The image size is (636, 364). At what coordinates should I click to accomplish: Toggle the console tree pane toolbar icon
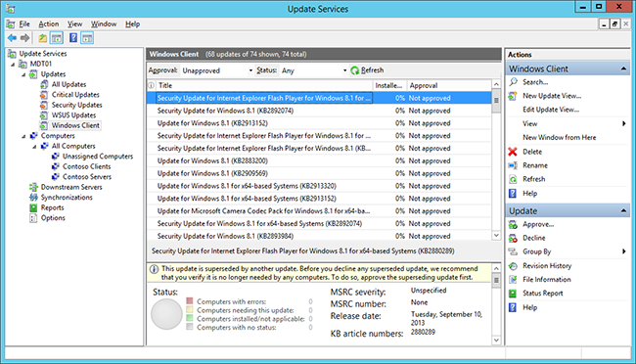coord(57,38)
